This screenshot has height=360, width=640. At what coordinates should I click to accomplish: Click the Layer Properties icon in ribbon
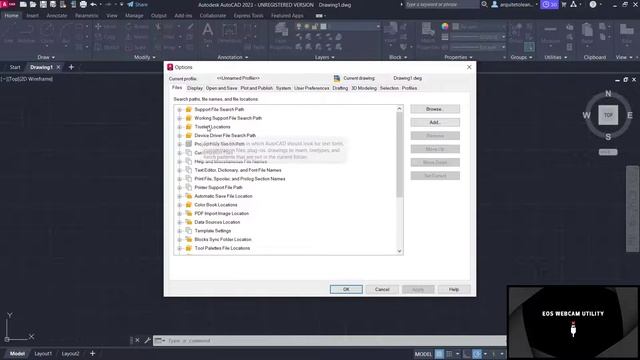tap(281, 29)
